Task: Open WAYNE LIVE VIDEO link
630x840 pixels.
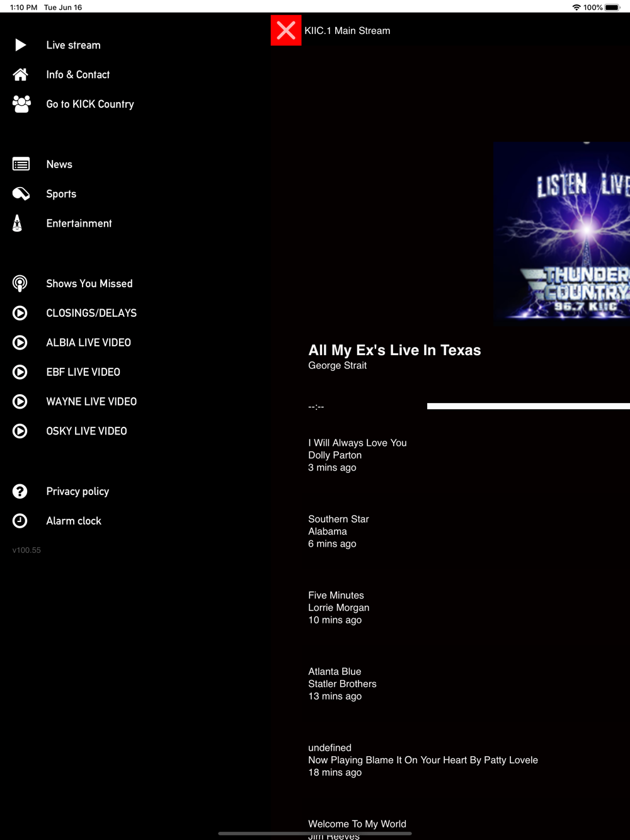Action: [91, 402]
